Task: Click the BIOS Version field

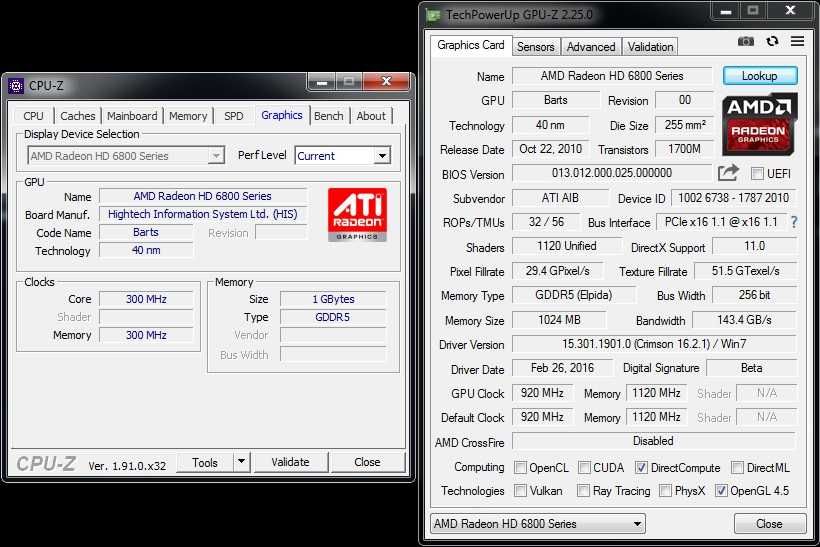Action: (612, 173)
